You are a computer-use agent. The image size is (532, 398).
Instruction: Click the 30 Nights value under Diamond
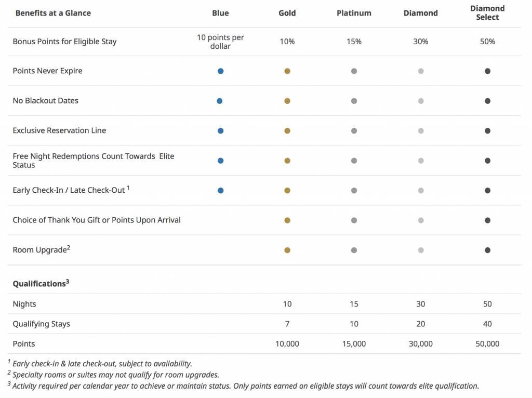[x=421, y=304]
